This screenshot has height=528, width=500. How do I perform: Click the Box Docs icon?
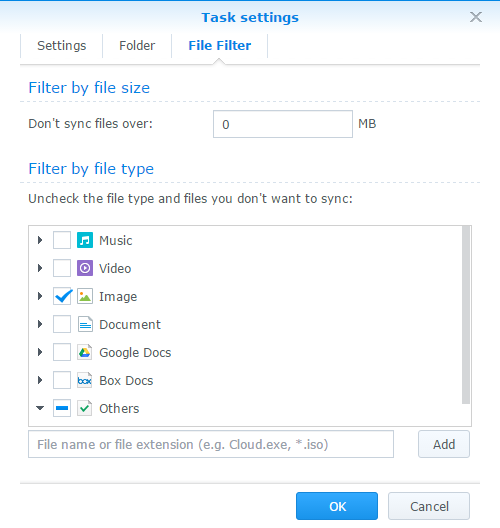pos(85,381)
